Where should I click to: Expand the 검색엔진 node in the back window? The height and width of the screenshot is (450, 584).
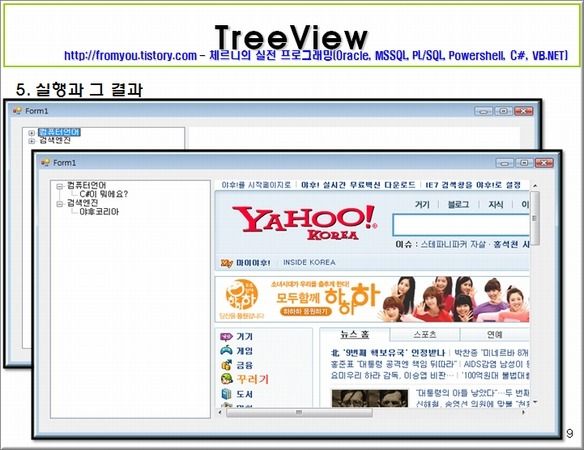pyautogui.click(x=32, y=141)
